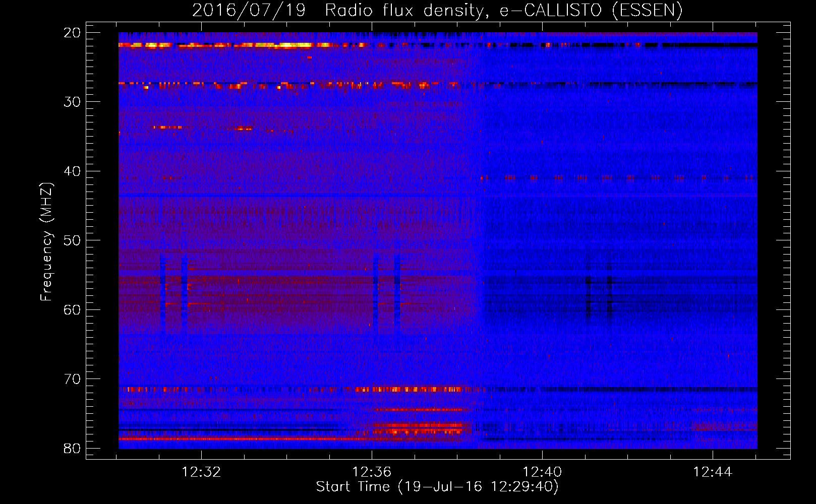
Task: Click the 12:36 time tick label
Action: point(372,472)
